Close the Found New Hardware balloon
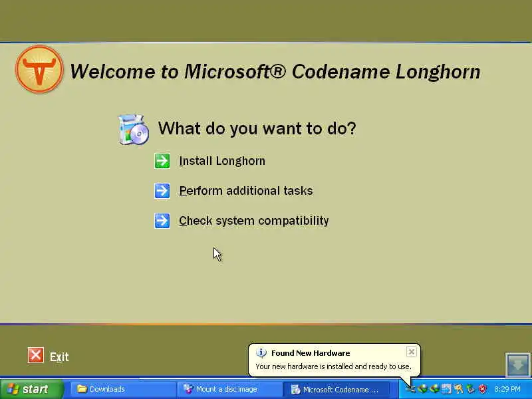532x399 pixels. tap(411, 352)
